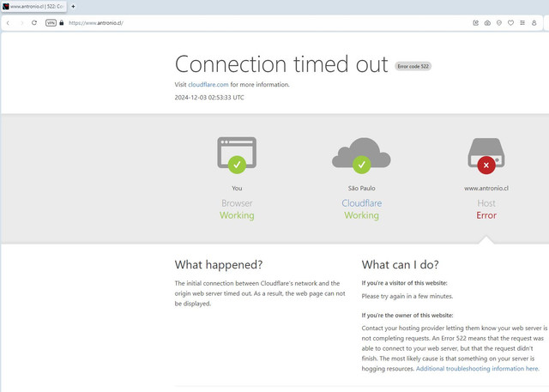
Task: Select the www.antronio.cl 522 tab
Action: click(33, 6)
